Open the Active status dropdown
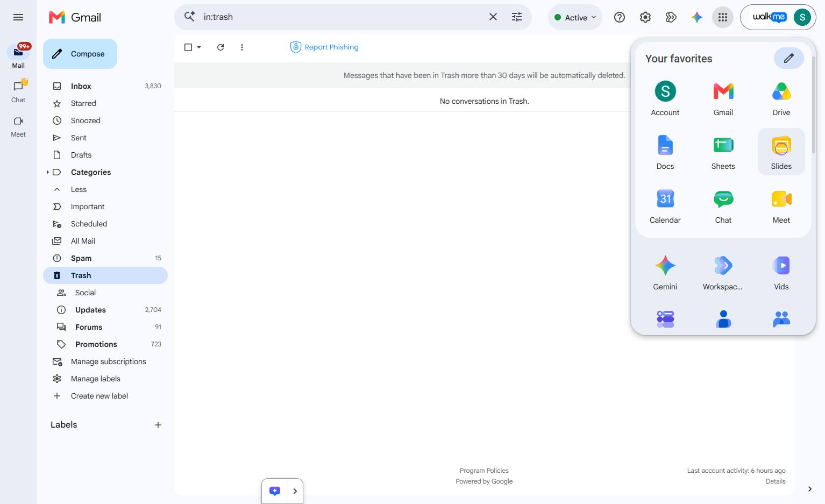The height and width of the screenshot is (504, 825). tap(575, 17)
